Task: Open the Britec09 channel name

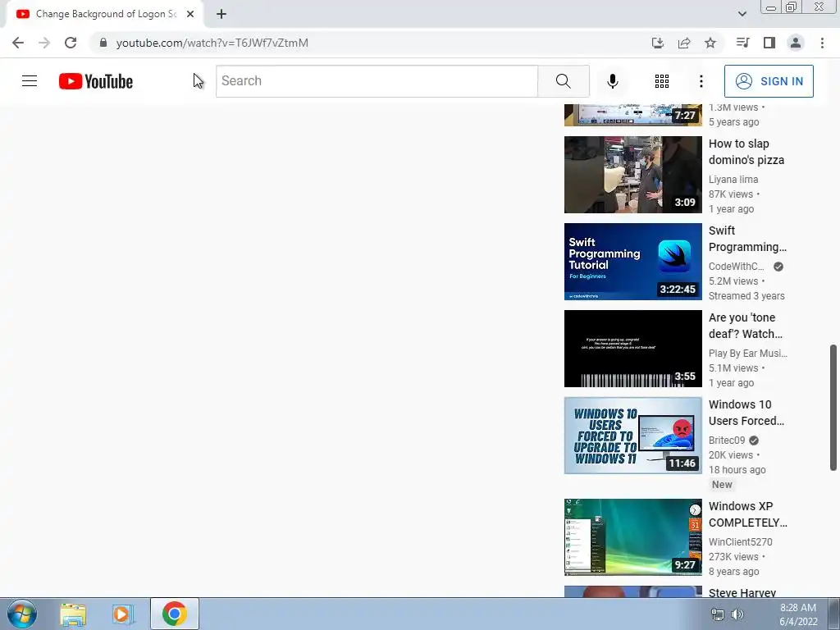Action: [x=727, y=441]
